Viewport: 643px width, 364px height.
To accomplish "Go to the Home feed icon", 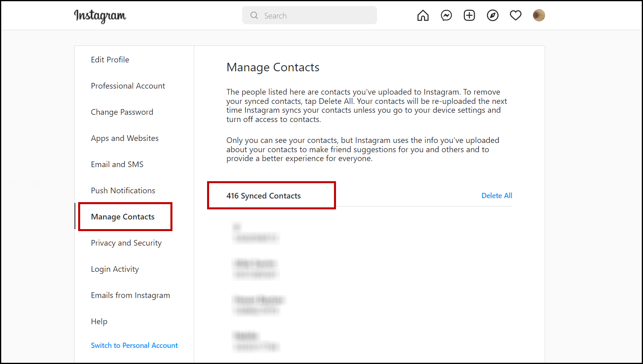I will pyautogui.click(x=423, y=16).
